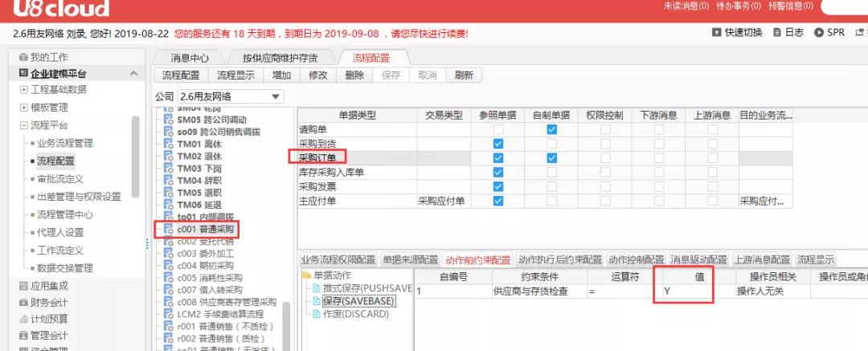This screenshot has height=351, width=868.
Task: Click the 值 cell containing Y
Action: [688, 292]
